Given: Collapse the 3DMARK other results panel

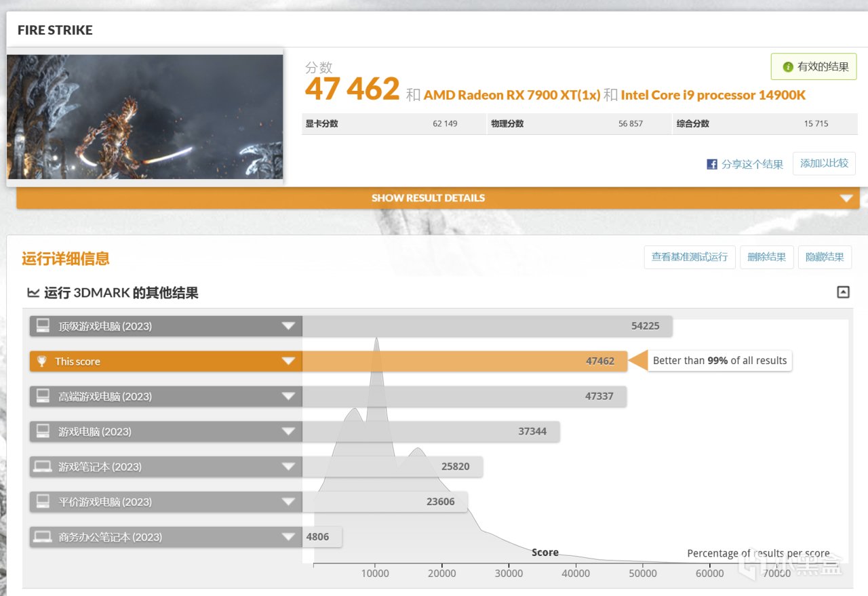Looking at the screenshot, I should 843,293.
